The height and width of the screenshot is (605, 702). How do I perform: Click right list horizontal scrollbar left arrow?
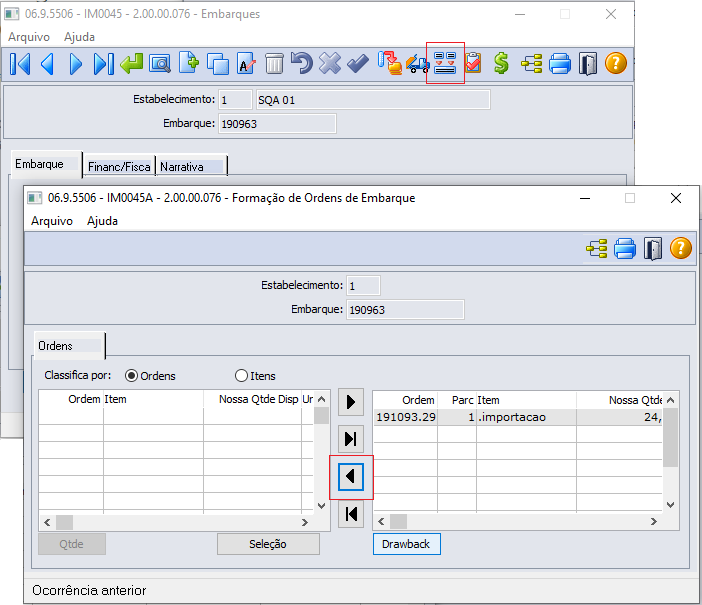pos(381,521)
